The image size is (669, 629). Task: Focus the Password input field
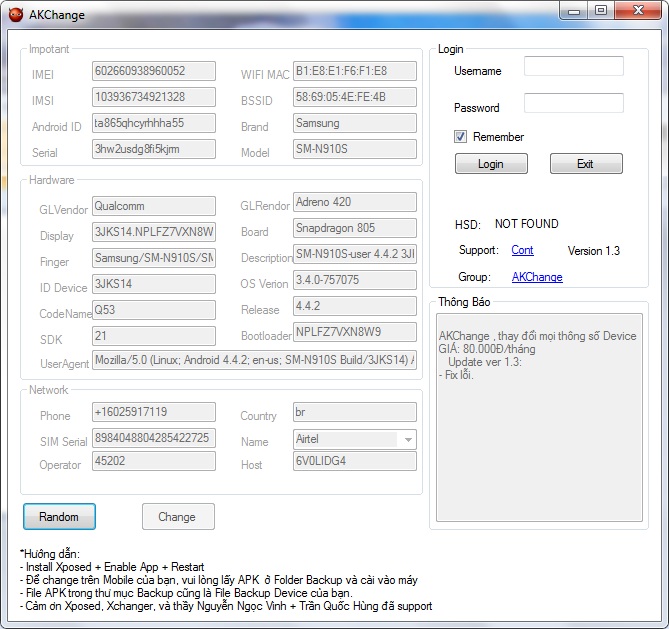click(573, 103)
